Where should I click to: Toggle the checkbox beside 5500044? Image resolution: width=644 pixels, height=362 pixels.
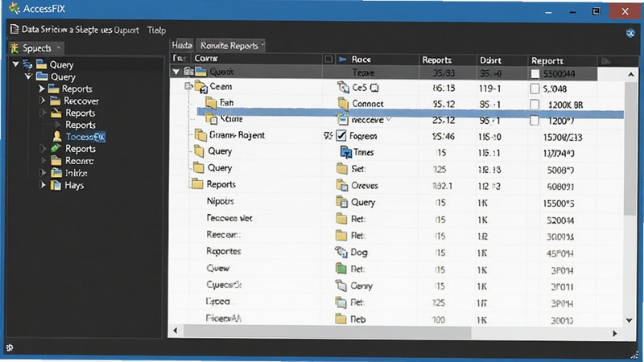pyautogui.click(x=535, y=74)
